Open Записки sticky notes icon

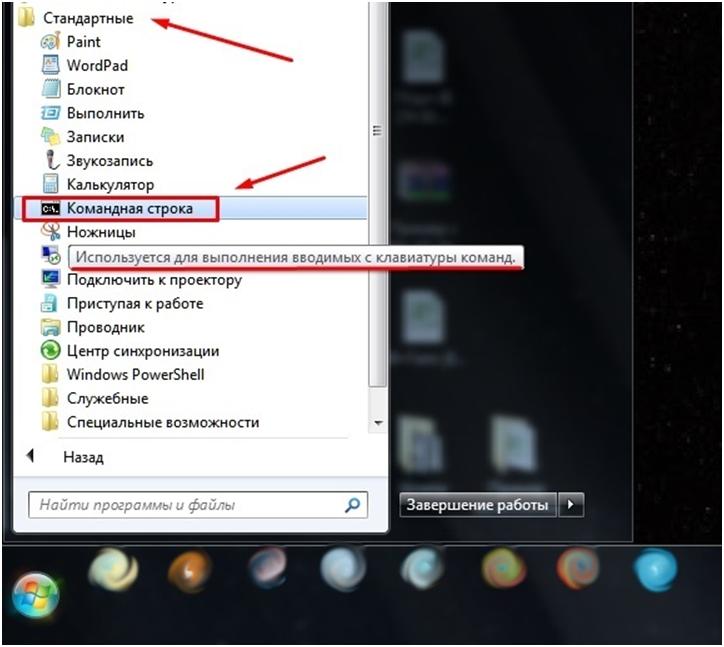(x=50, y=137)
